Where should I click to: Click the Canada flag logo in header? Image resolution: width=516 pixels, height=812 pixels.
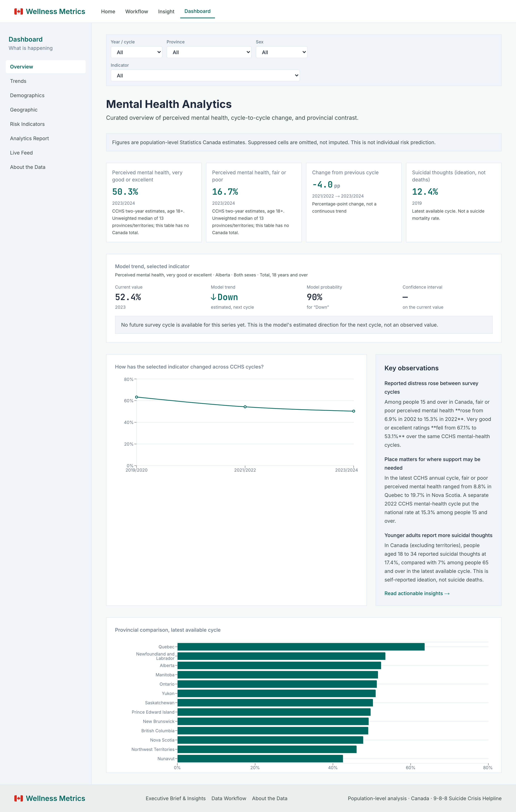coord(18,11)
